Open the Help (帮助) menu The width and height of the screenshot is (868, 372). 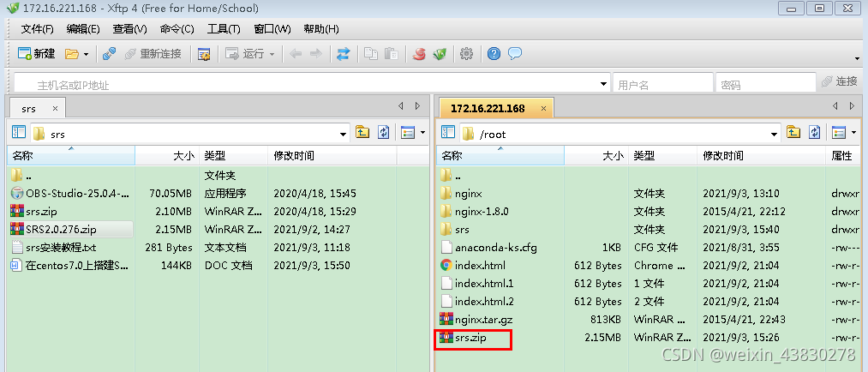[321, 29]
